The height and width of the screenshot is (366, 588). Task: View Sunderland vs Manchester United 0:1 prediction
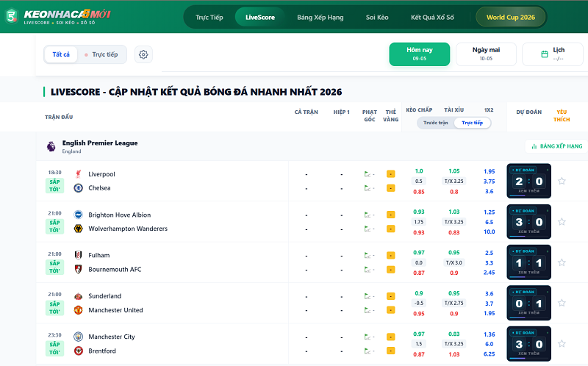(x=528, y=303)
